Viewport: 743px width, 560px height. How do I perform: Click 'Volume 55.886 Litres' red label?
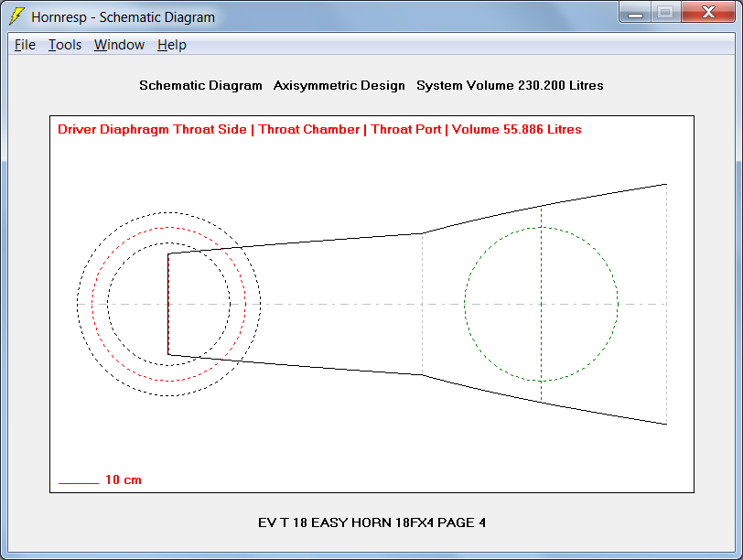pos(516,129)
